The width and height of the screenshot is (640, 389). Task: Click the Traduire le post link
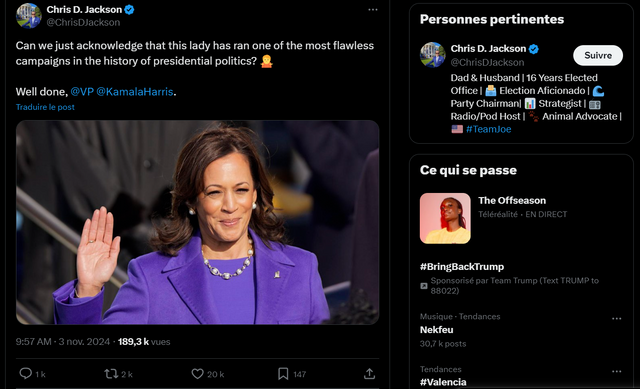point(45,107)
